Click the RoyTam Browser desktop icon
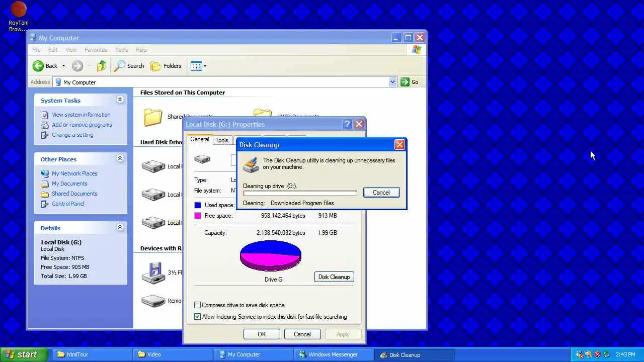644x362 pixels. click(19, 17)
